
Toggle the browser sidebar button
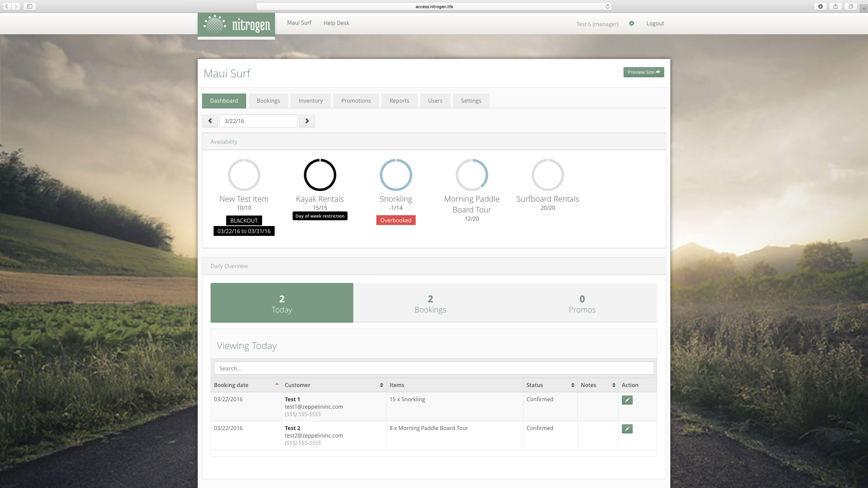29,6
